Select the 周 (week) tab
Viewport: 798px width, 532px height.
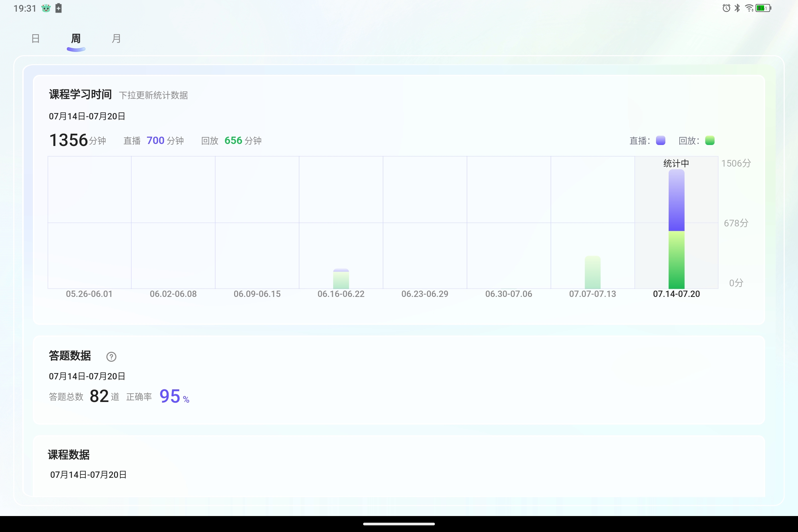tap(76, 38)
